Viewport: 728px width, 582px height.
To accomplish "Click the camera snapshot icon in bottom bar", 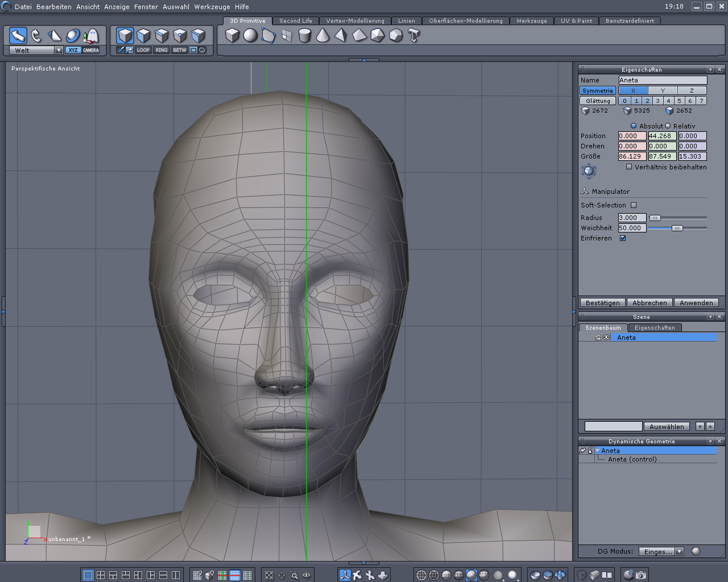I will tap(641, 575).
